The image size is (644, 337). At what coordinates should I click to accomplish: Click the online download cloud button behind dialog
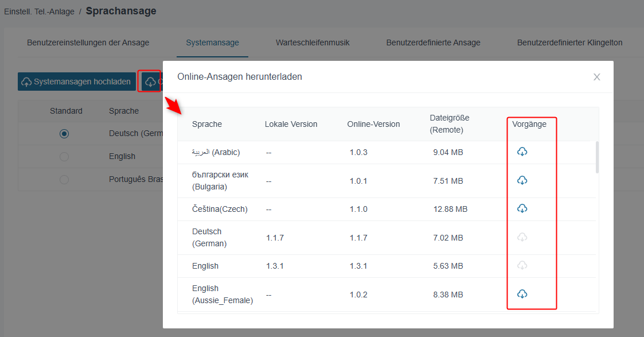click(151, 82)
